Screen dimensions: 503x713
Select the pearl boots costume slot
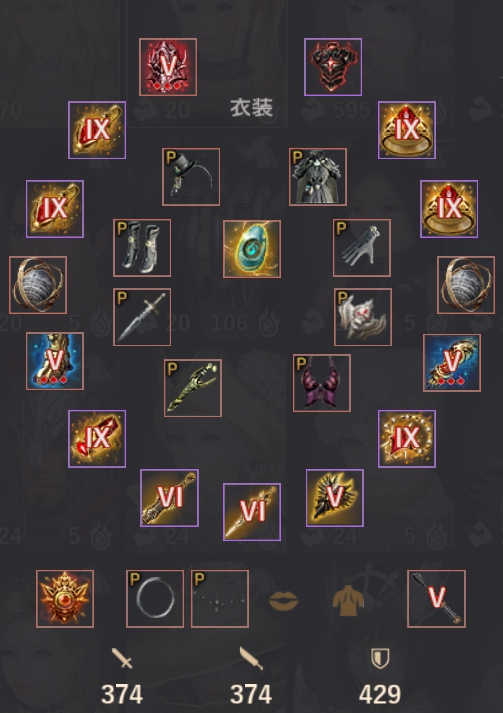pyautogui.click(x=142, y=248)
